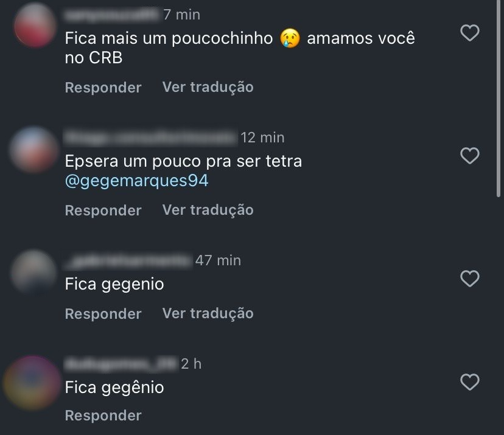Click the username above "Epsera um pouco"
504x435 pixels.
(x=150, y=137)
